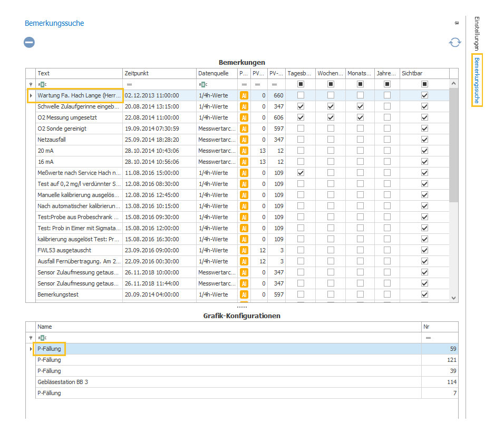The height and width of the screenshot is (443, 504).
Task: Toggle Tagesb... filter checkbox in filter row
Action: coord(301,84)
